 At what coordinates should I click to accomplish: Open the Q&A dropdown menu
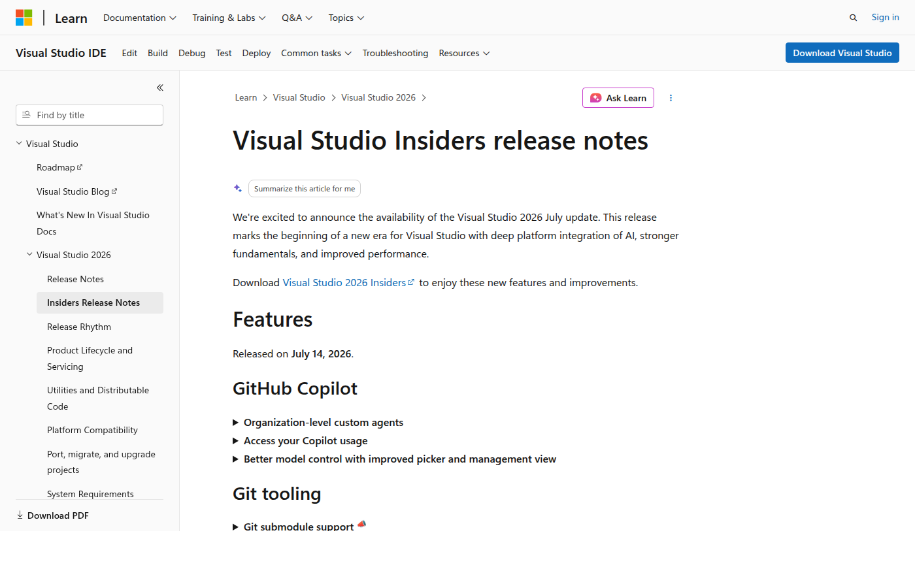297,18
